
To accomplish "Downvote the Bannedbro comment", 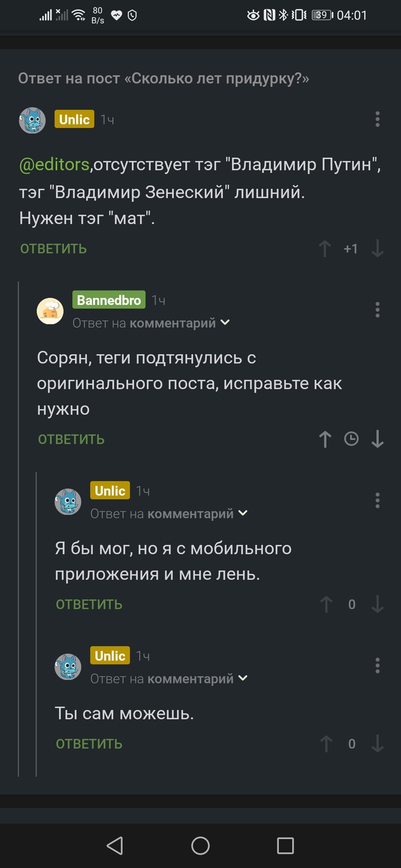I will pos(377,439).
